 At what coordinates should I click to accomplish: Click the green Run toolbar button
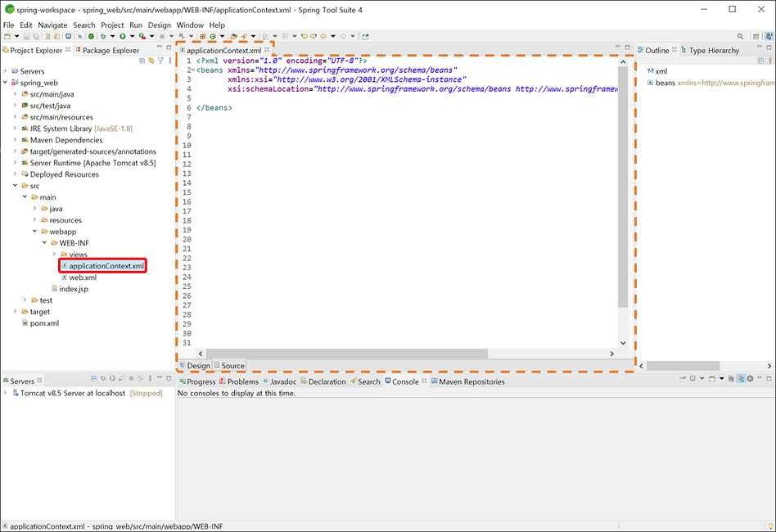point(122,36)
